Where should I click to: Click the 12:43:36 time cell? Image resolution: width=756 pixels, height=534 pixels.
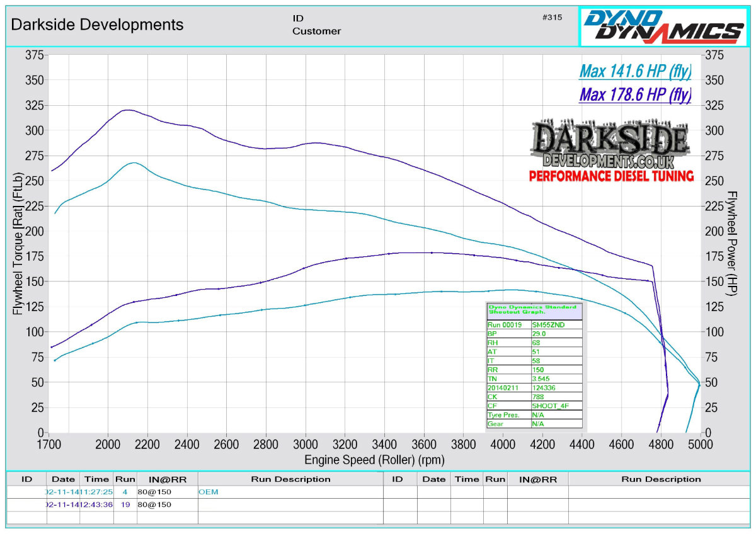pyautogui.click(x=96, y=504)
